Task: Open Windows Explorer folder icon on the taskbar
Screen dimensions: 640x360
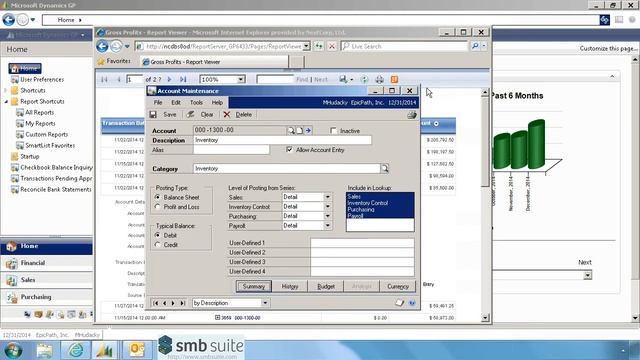Action: tap(44, 350)
